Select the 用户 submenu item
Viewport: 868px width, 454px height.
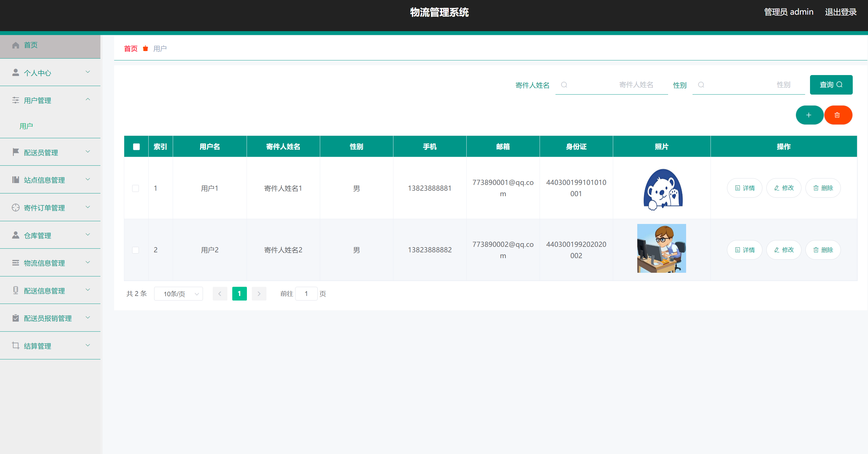[26, 126]
